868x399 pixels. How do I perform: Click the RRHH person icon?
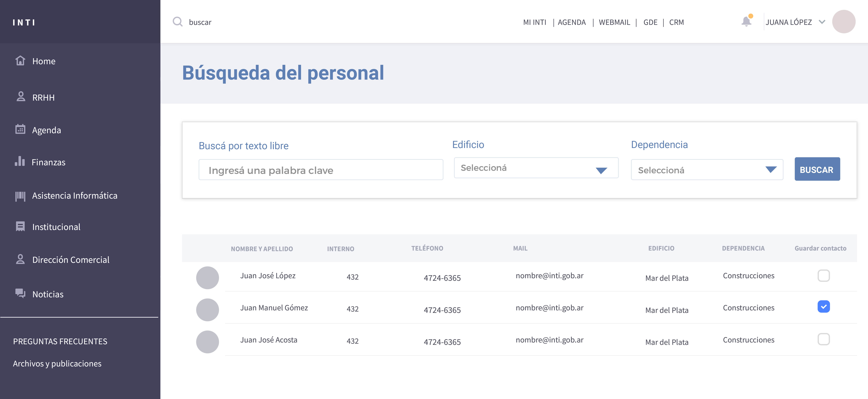21,97
